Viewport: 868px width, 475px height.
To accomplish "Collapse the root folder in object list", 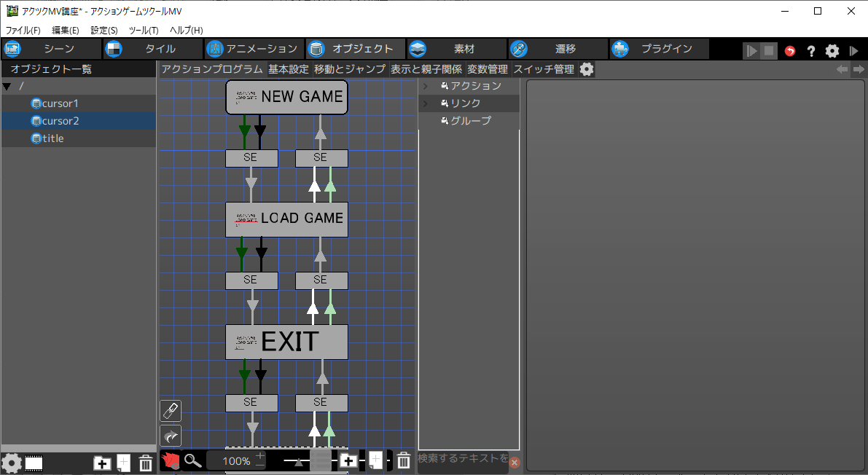I will click(x=7, y=87).
